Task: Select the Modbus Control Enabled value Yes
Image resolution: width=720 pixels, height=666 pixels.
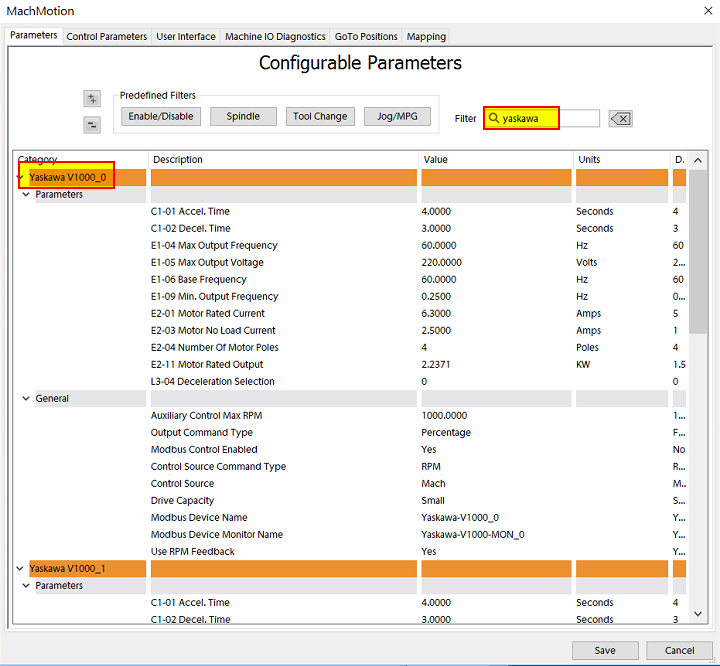Action: [429, 450]
